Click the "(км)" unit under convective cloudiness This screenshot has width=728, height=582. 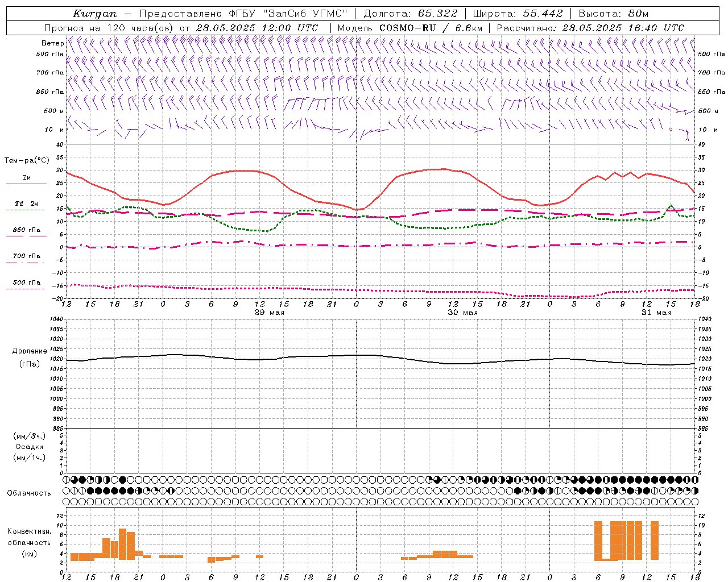30,554
